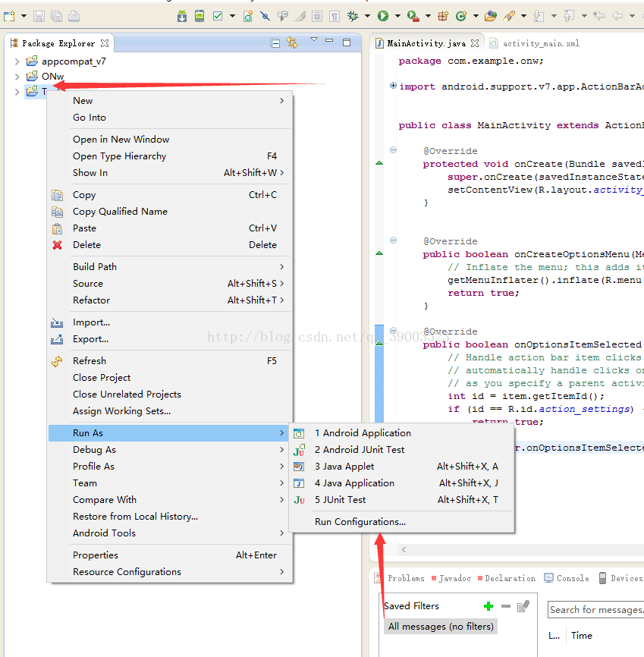Open the New wizard dropdown arrow
Image resolution: width=644 pixels, height=657 pixels.
pos(24,17)
